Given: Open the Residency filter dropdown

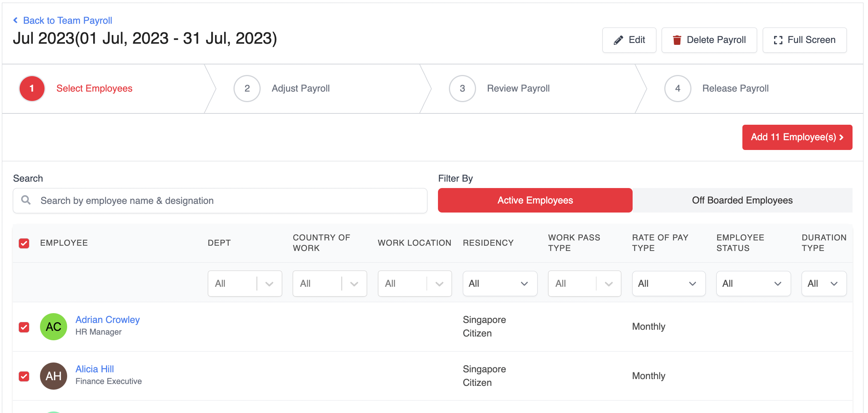Looking at the screenshot, I should click(x=499, y=283).
